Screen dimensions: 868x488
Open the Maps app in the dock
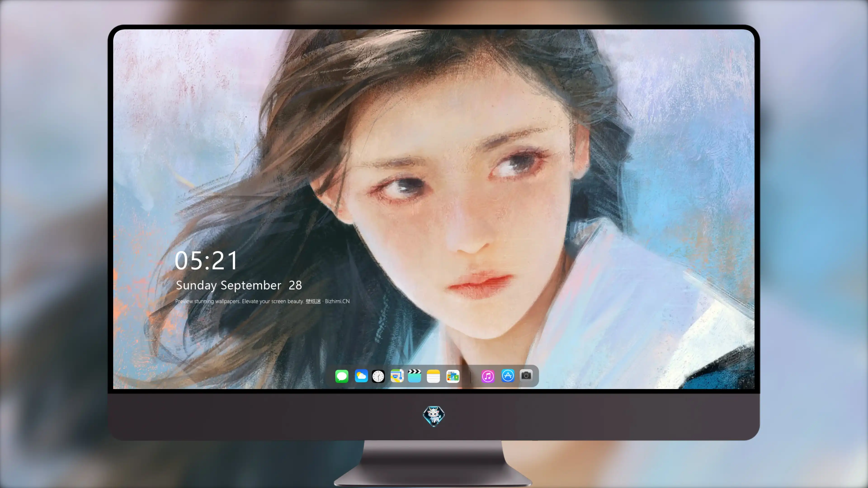397,376
